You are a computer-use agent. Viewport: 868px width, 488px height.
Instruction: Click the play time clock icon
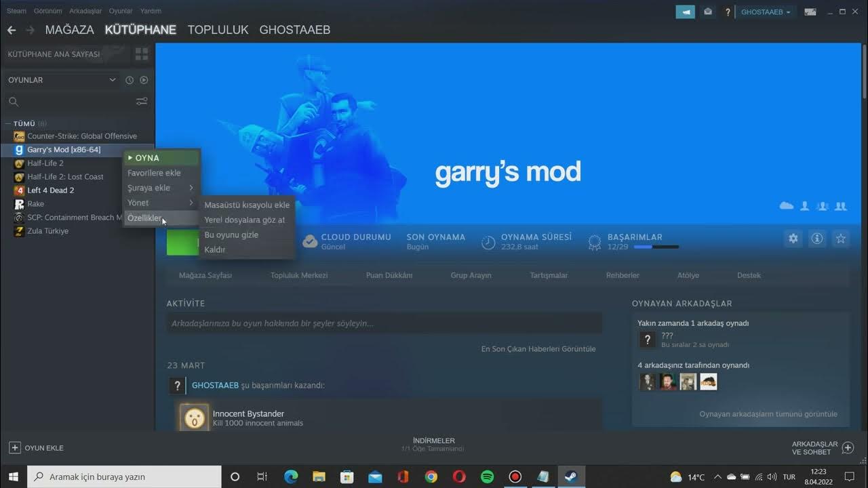click(x=488, y=242)
